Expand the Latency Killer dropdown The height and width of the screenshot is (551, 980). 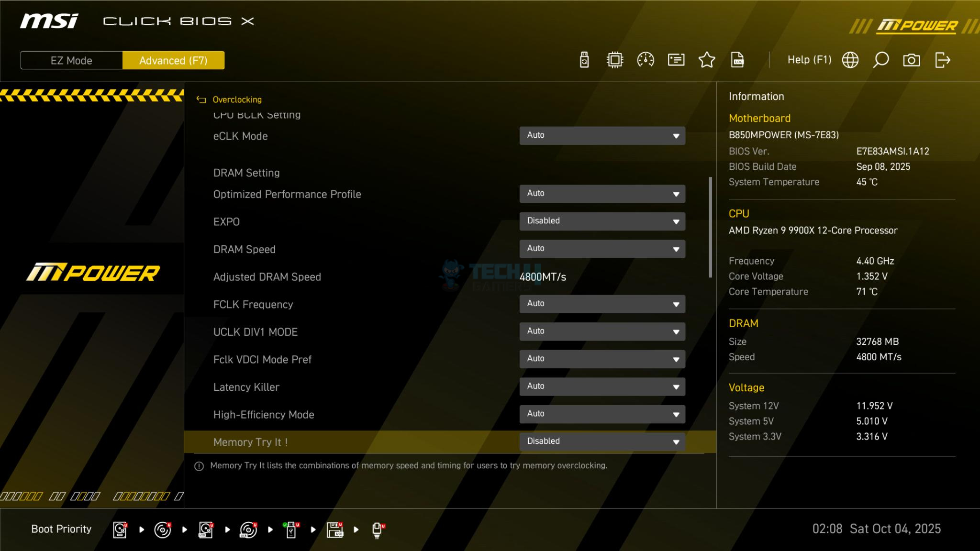pyautogui.click(x=602, y=386)
